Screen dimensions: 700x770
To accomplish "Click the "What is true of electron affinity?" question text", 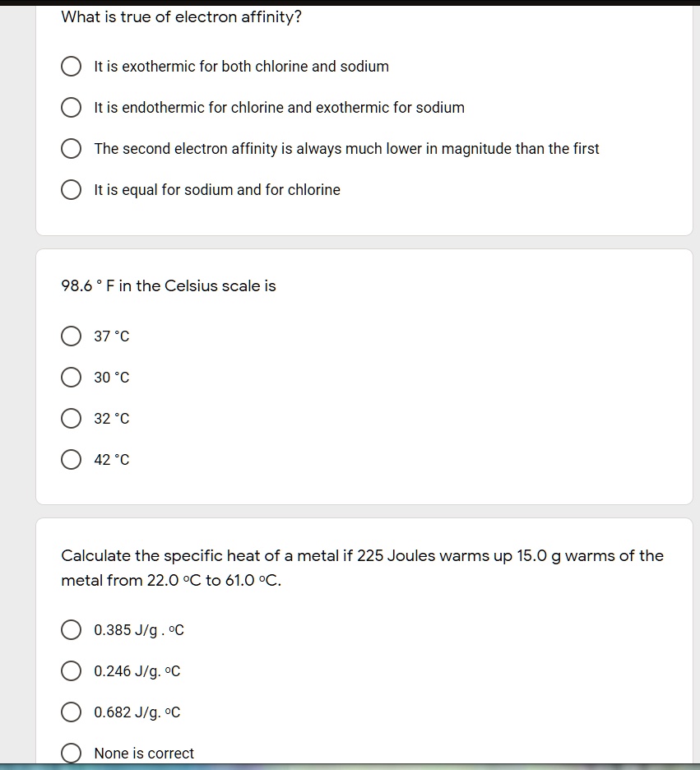I will [x=182, y=17].
